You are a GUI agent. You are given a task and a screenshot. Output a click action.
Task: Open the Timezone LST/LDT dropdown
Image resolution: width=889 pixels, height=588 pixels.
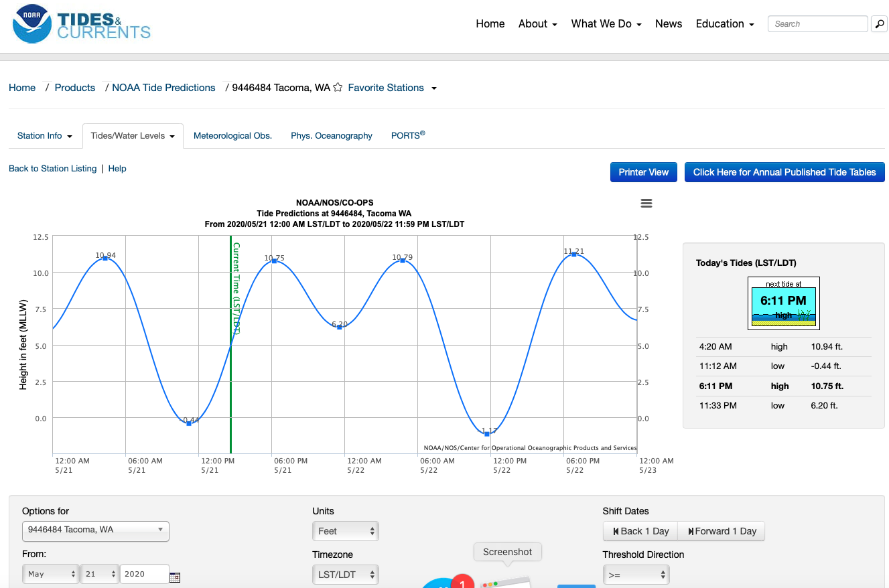click(x=346, y=575)
